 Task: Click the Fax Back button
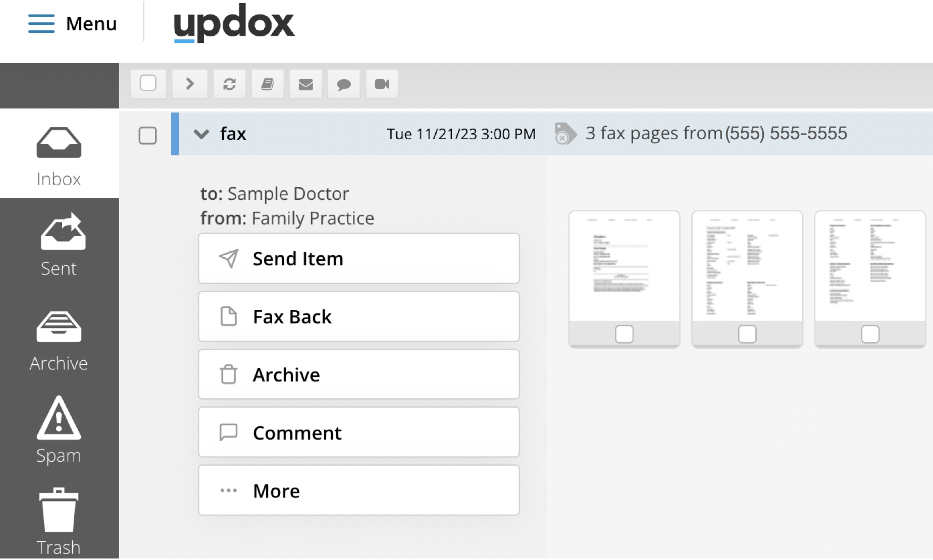359,316
